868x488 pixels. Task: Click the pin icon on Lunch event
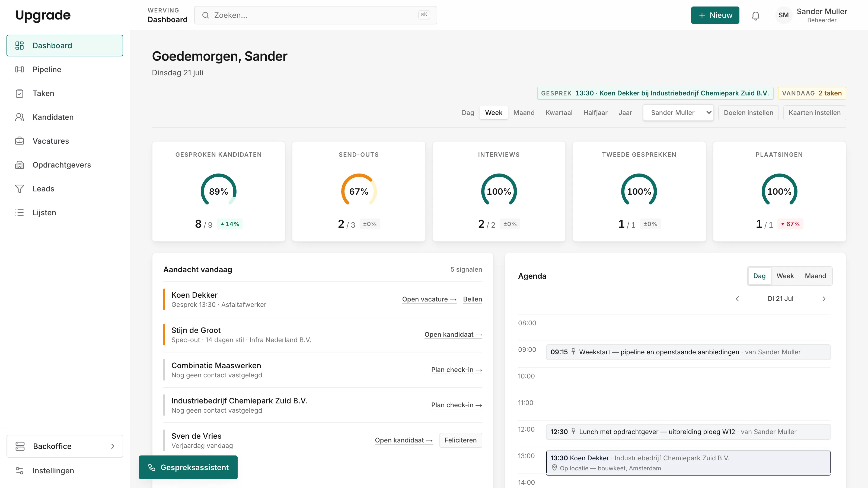(573, 431)
